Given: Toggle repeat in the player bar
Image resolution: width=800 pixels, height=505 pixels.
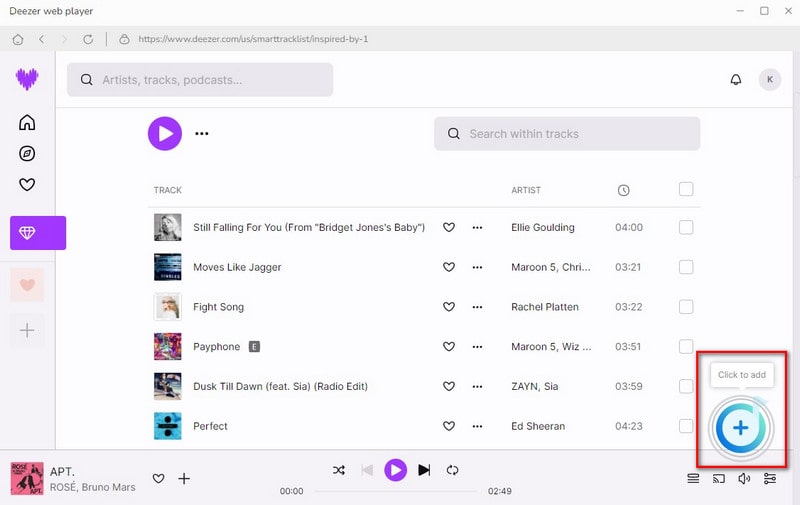Looking at the screenshot, I should pos(452,470).
